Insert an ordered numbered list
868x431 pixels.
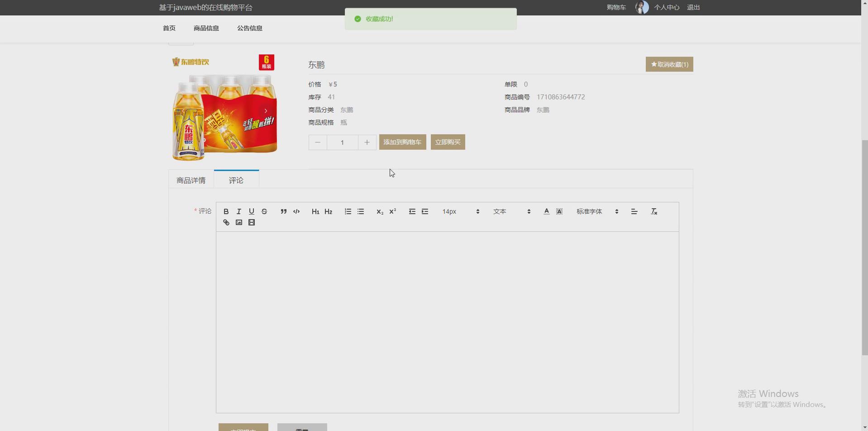348,211
